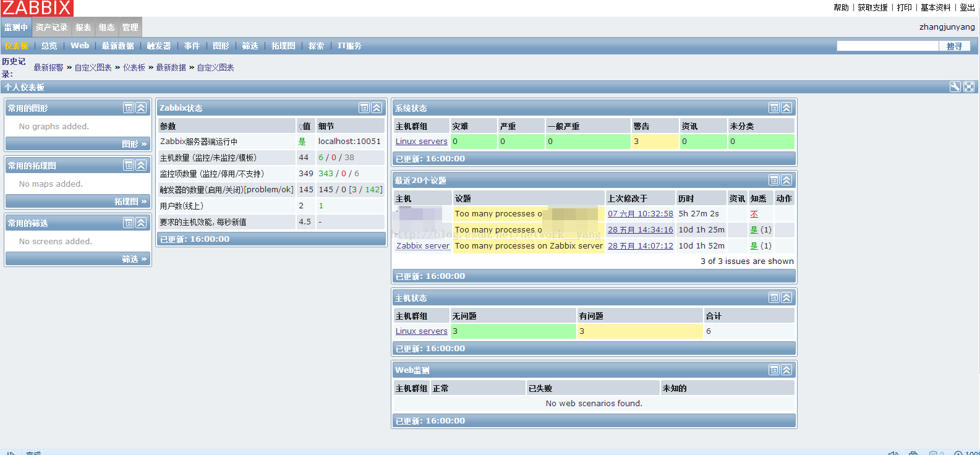Viewport: 980px width, 455px height.
Task: Open menu icon of 主机状态 widget
Action: click(774, 297)
